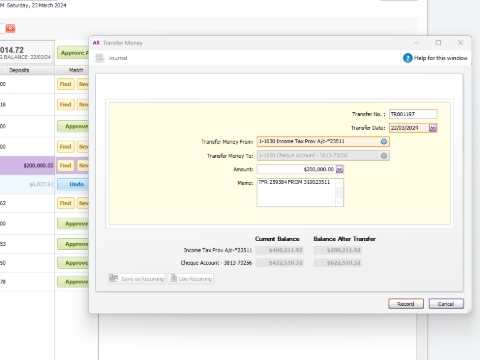Click the AR app icon in Transfer Money title bar

(x=96, y=43)
